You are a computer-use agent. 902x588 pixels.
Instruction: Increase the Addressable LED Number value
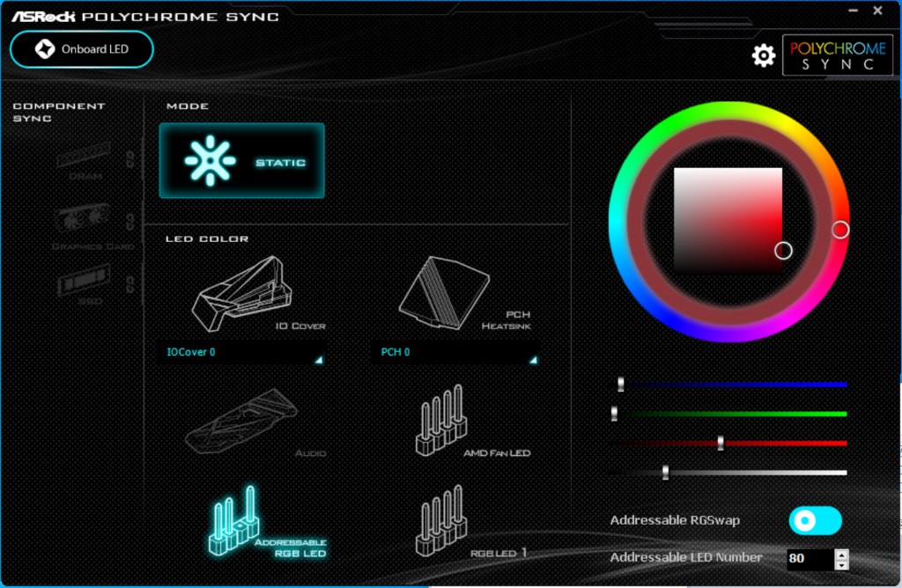(x=841, y=555)
